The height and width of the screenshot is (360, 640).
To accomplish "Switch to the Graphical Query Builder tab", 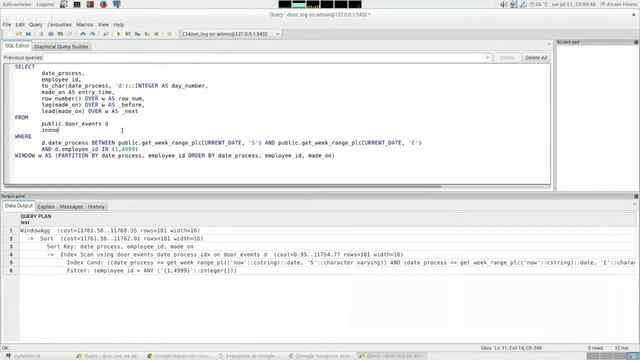I will click(x=61, y=47).
